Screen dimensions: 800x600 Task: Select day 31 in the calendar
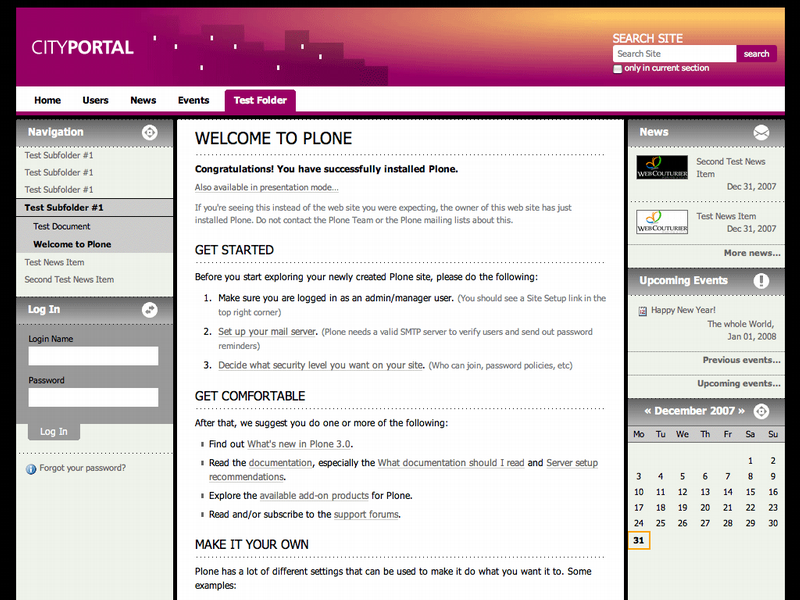click(x=639, y=541)
